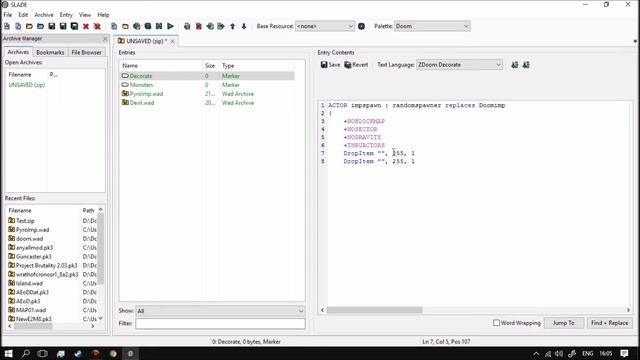Close the current archive with single red X
640x360 pixels.
86,26
